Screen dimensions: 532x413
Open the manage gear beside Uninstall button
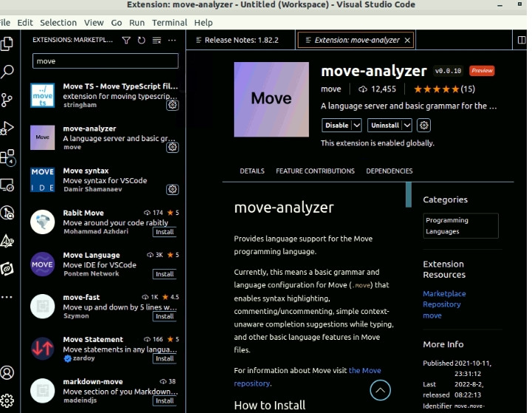424,125
